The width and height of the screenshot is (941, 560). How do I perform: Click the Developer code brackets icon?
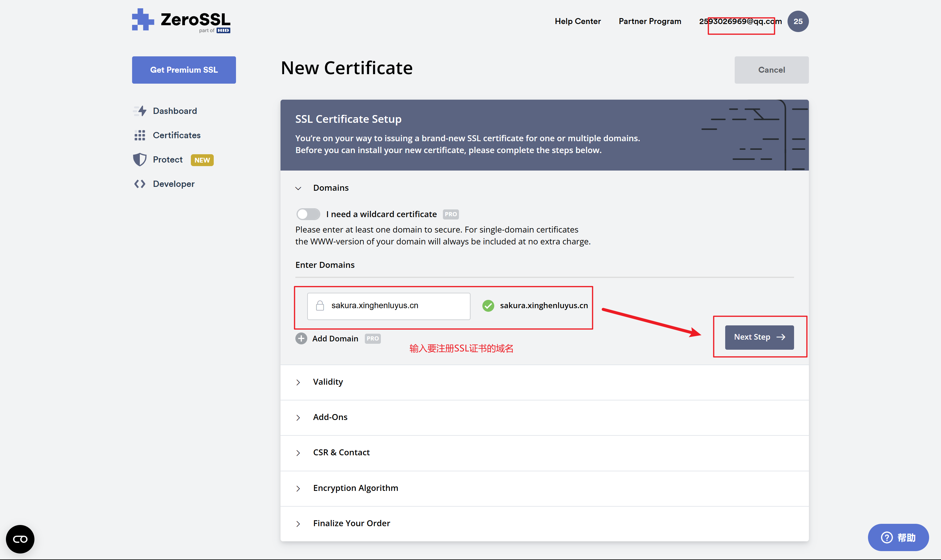(140, 184)
